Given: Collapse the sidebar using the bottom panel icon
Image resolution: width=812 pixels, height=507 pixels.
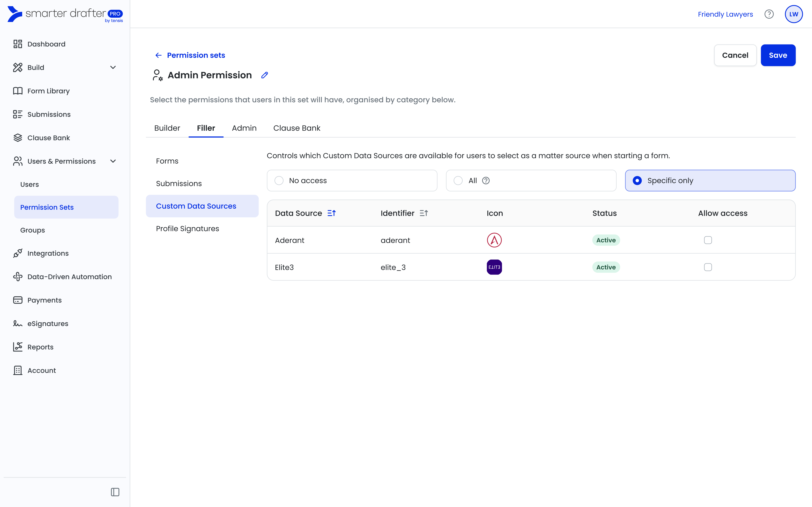Looking at the screenshot, I should tap(115, 492).
